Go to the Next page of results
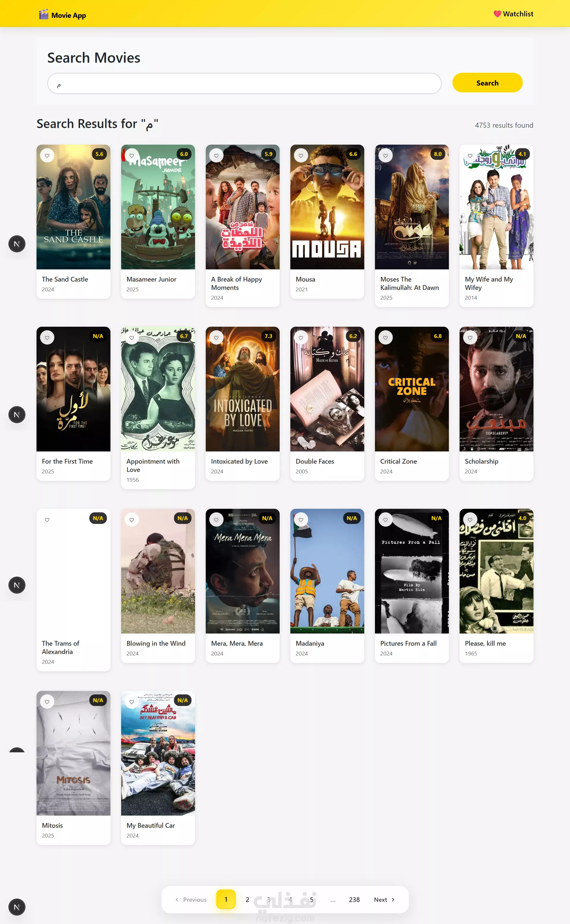570x924 pixels. [x=384, y=899]
